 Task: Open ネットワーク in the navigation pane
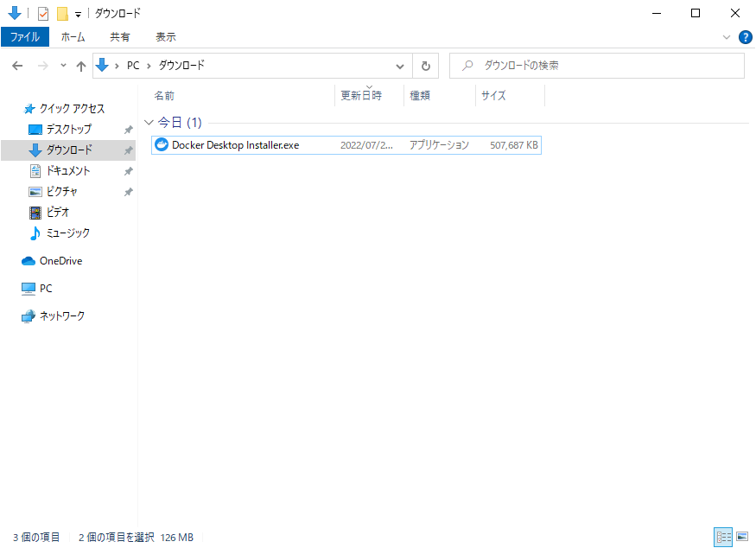61,316
